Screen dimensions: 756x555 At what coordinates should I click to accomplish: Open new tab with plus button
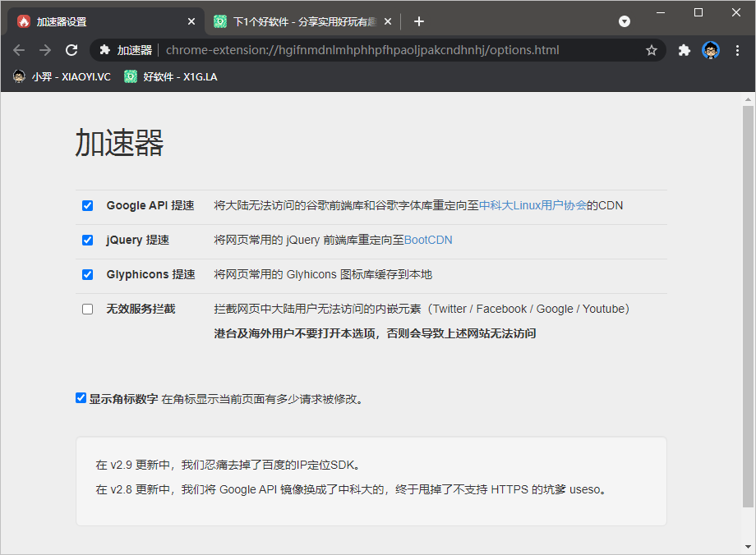point(419,21)
